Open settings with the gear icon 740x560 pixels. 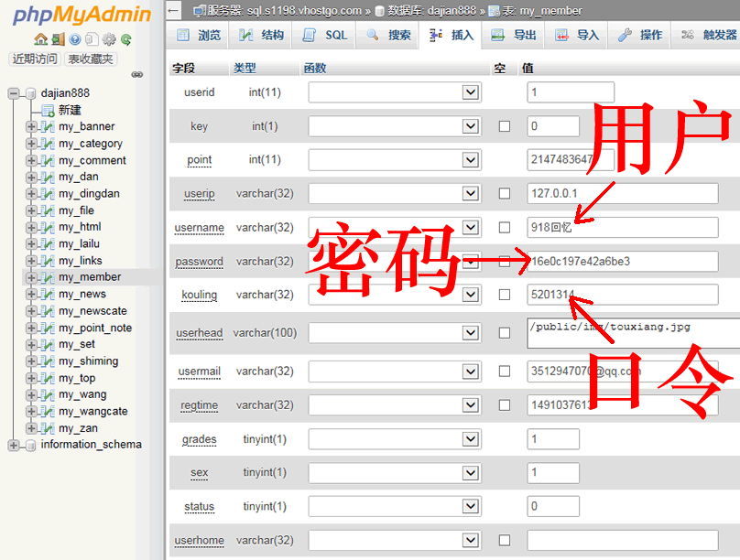[x=109, y=39]
